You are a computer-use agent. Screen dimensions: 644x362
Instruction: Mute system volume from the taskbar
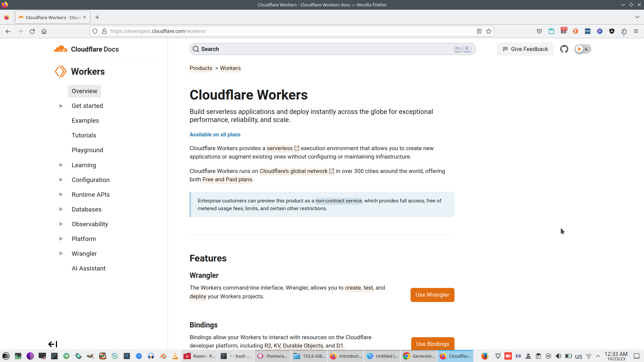click(x=558, y=356)
